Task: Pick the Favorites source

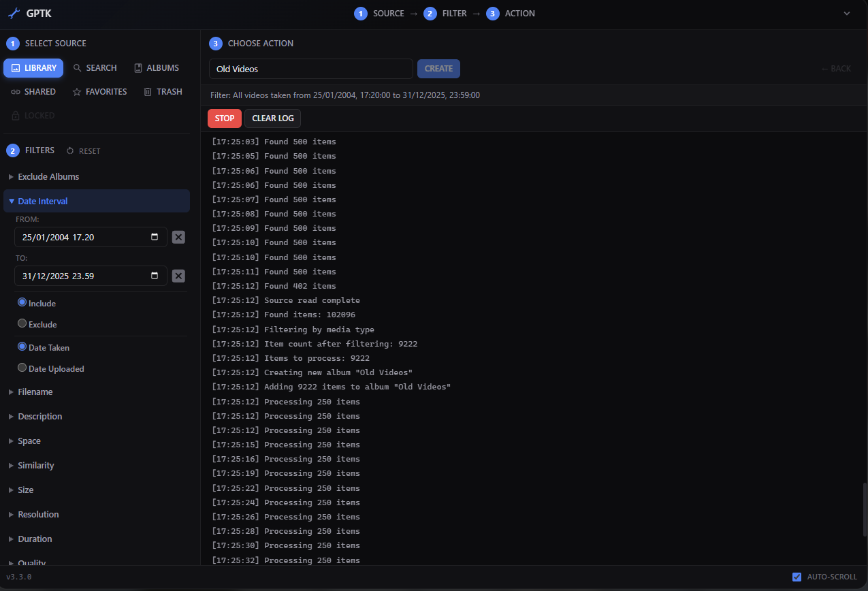Action: [99, 92]
